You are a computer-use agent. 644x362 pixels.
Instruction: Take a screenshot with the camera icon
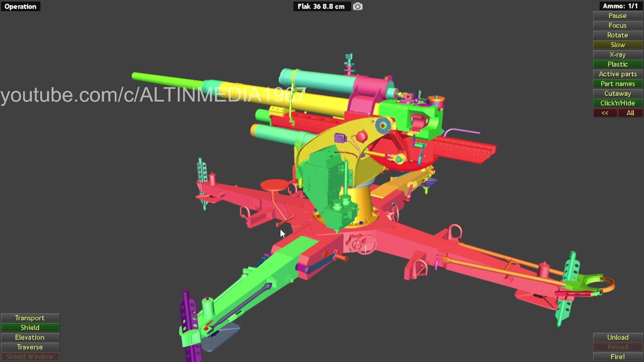357,7
